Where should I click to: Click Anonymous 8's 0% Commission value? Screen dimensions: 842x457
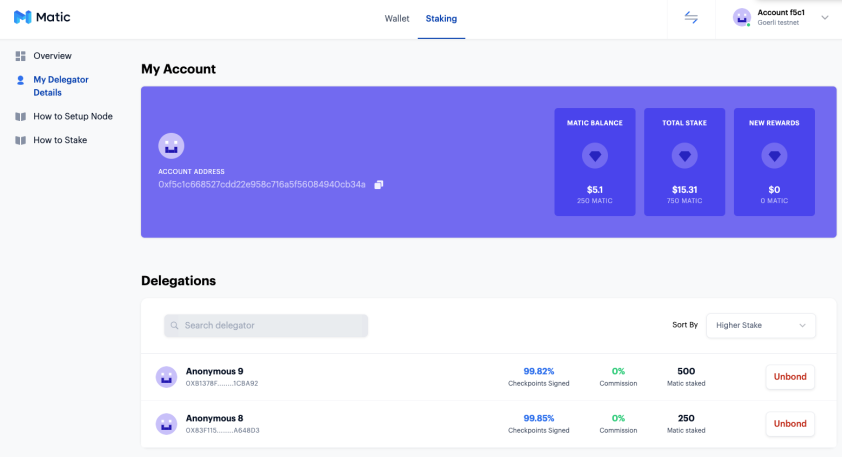pyautogui.click(x=618, y=418)
